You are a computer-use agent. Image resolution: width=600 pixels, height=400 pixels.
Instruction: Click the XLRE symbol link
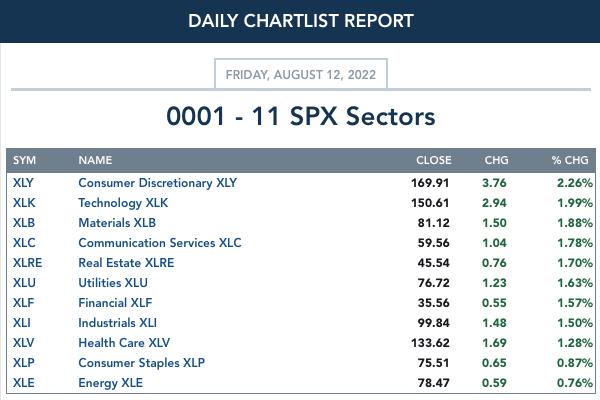(27, 263)
